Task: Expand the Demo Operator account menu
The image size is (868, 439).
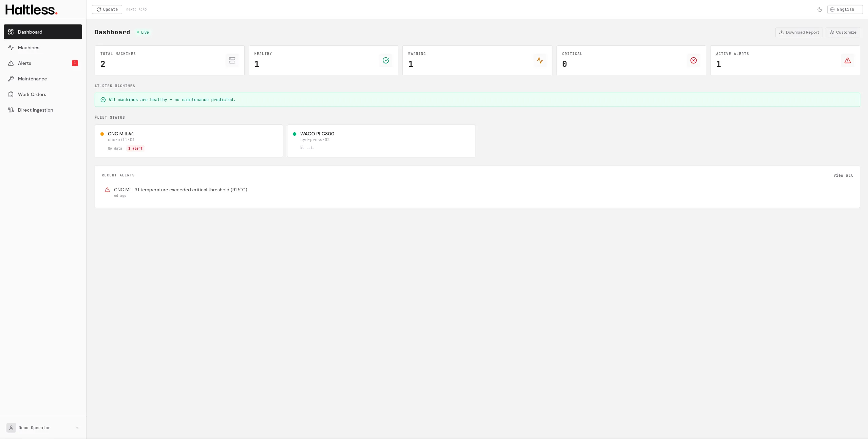Action: click(x=43, y=427)
